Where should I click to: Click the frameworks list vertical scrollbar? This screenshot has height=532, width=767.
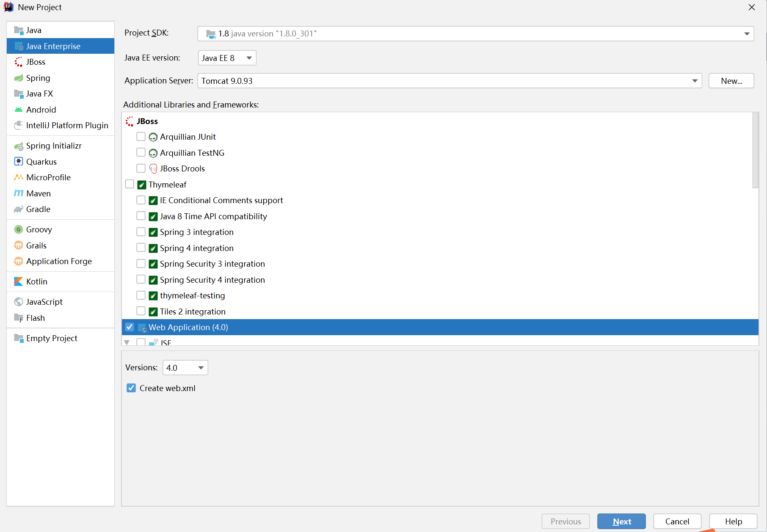click(755, 150)
